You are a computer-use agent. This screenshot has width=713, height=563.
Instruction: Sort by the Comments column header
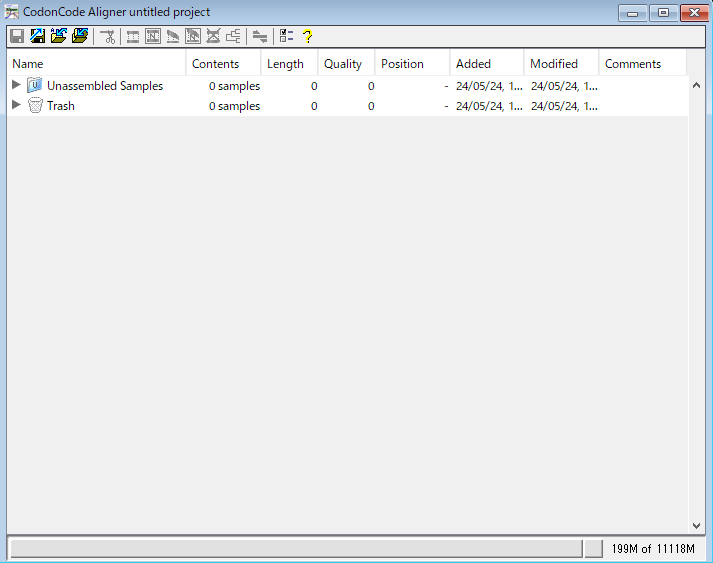pos(643,64)
